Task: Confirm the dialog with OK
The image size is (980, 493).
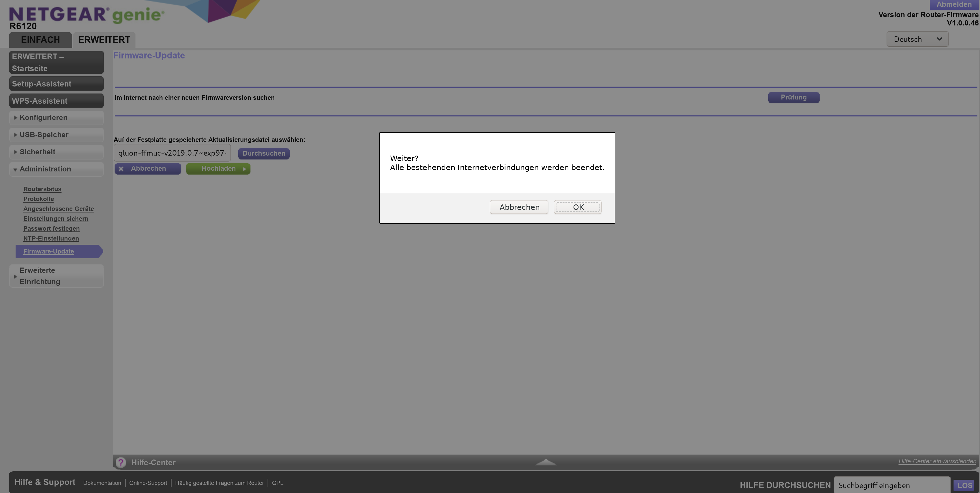Action: tap(577, 207)
